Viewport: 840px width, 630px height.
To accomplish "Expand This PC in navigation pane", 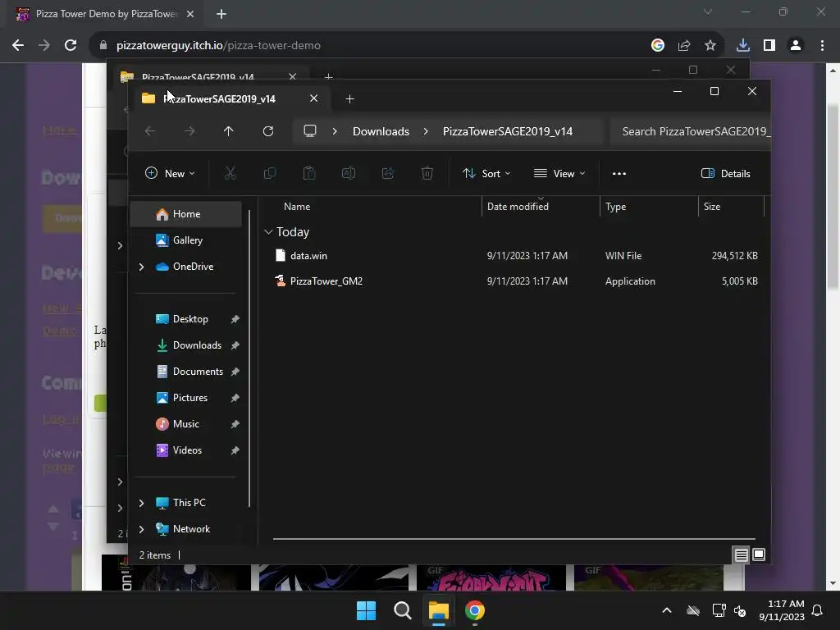I will click(141, 503).
